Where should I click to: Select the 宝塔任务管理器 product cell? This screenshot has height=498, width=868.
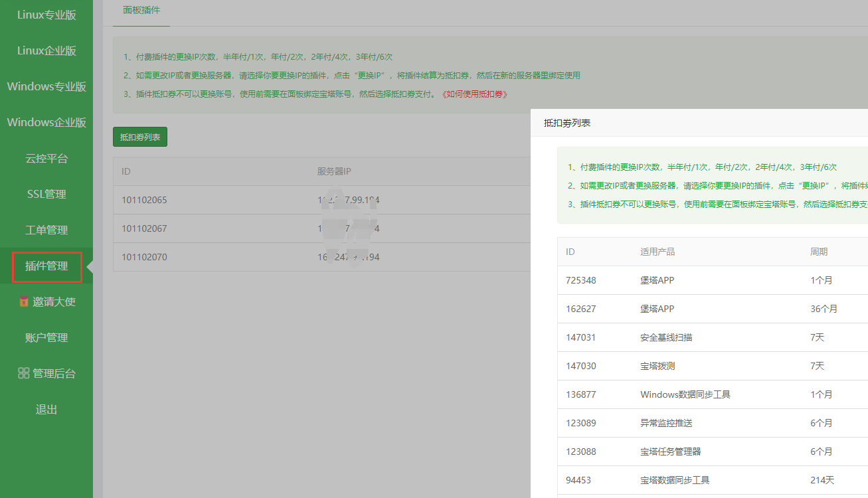(671, 452)
